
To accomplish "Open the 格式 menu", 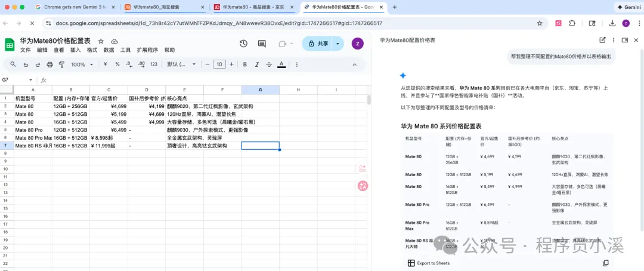I will [92, 50].
